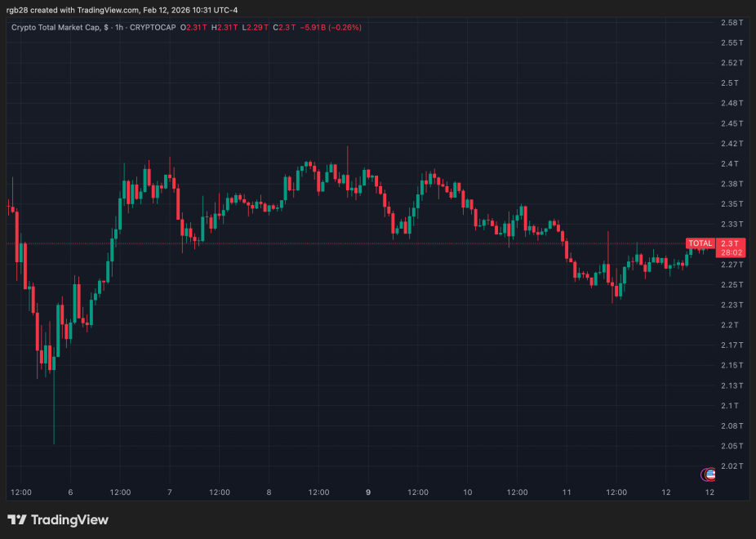Click the purple event marker on time axis
The image size is (756, 539).
point(705,474)
